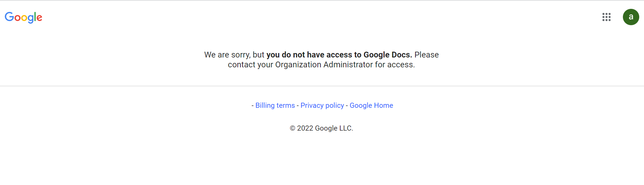Open the Privacy policy link
Screen dimensions: 644x185
tap(322, 105)
